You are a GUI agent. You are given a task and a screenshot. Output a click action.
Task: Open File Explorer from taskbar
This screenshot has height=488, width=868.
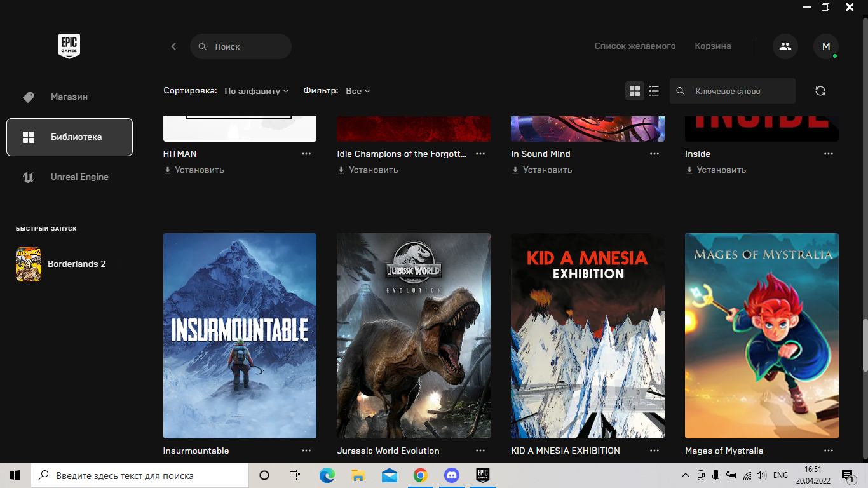pos(358,475)
